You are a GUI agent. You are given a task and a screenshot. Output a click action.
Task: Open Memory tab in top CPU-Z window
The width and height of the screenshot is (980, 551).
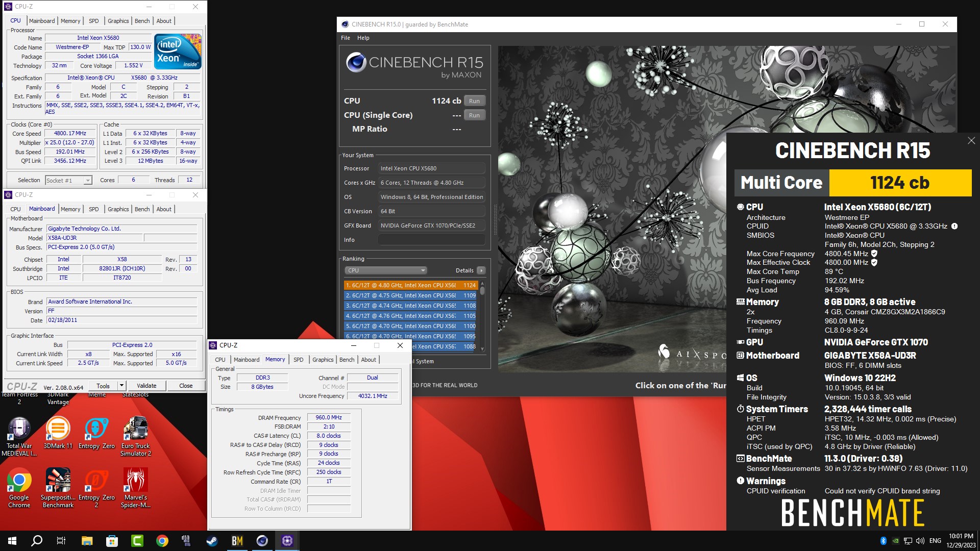tap(70, 21)
